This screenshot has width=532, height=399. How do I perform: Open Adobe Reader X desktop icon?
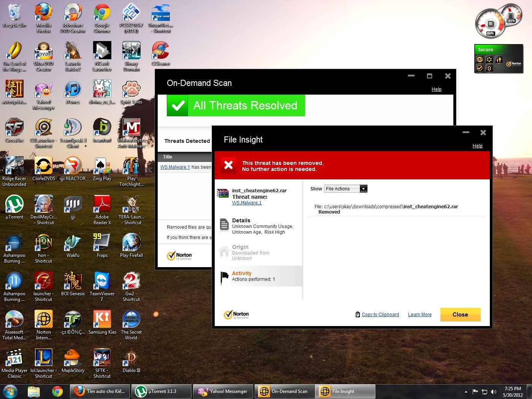102,209
